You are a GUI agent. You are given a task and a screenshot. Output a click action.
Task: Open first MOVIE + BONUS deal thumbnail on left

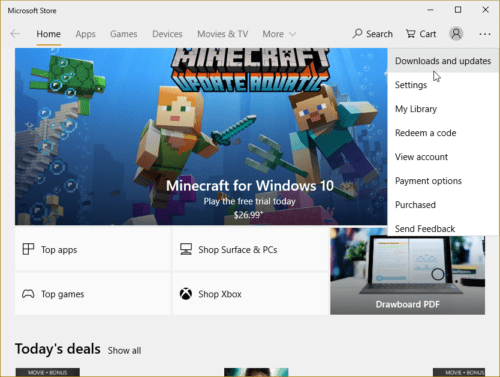click(48, 372)
